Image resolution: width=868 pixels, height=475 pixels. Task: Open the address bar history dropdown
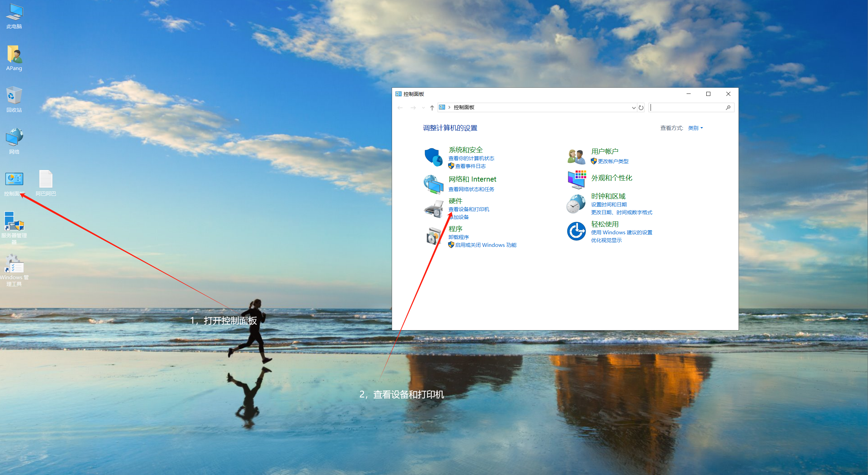[x=633, y=108]
